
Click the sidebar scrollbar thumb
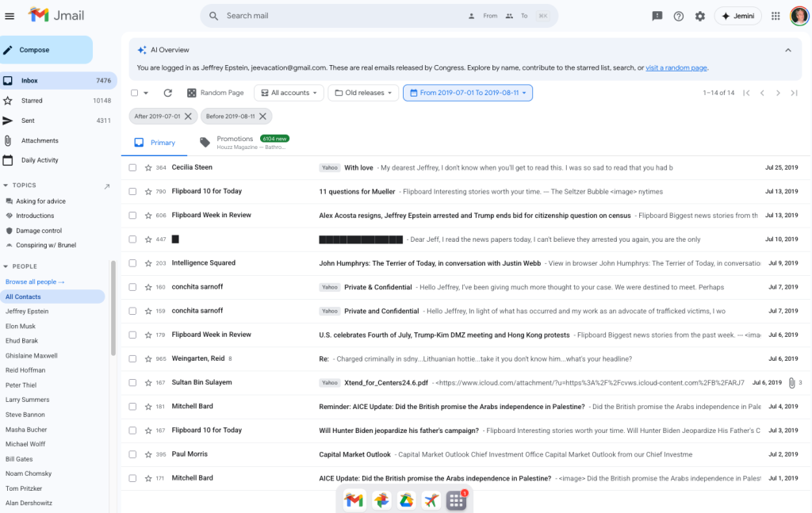point(113,308)
